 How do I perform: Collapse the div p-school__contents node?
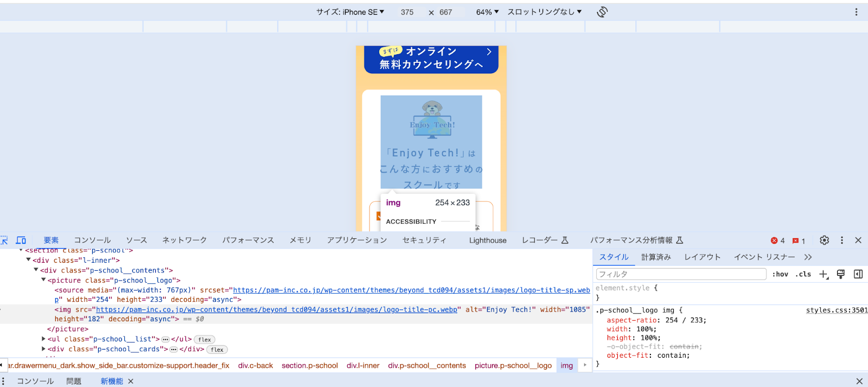click(36, 270)
